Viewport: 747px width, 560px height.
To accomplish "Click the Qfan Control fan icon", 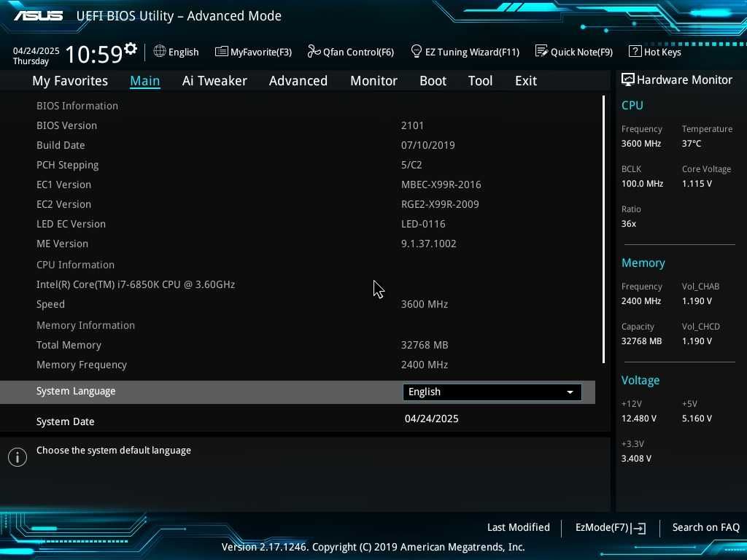I will pyautogui.click(x=314, y=51).
